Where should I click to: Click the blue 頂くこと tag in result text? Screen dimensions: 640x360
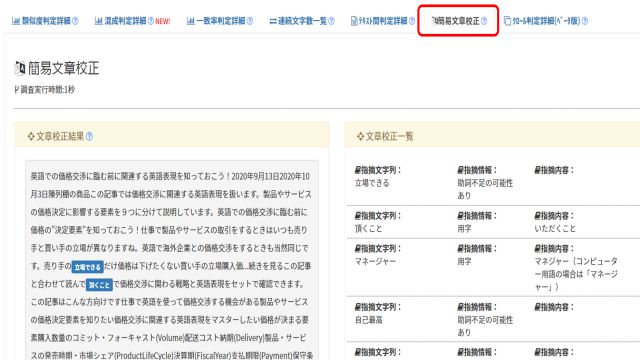pos(99,284)
